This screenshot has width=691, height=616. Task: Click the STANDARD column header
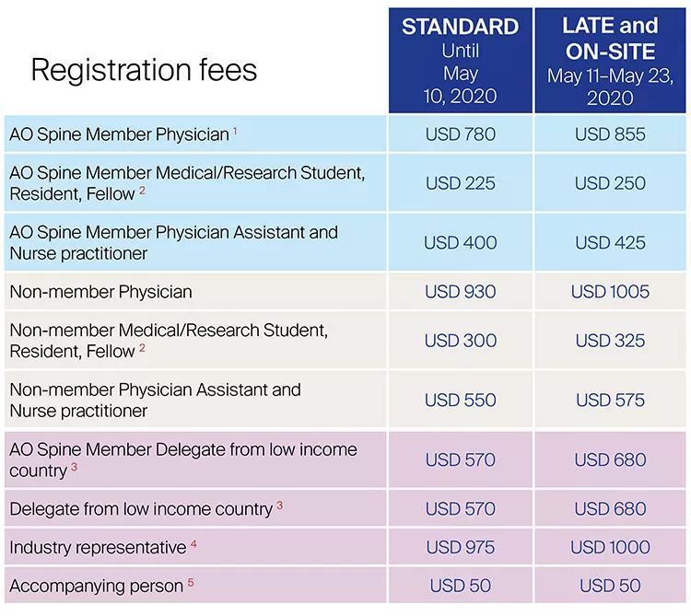pyautogui.click(x=460, y=61)
